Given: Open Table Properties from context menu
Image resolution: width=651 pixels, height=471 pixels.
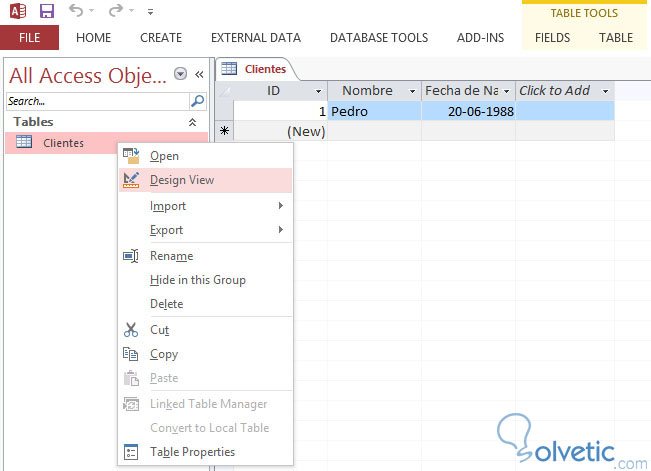Looking at the screenshot, I should pos(206,451).
